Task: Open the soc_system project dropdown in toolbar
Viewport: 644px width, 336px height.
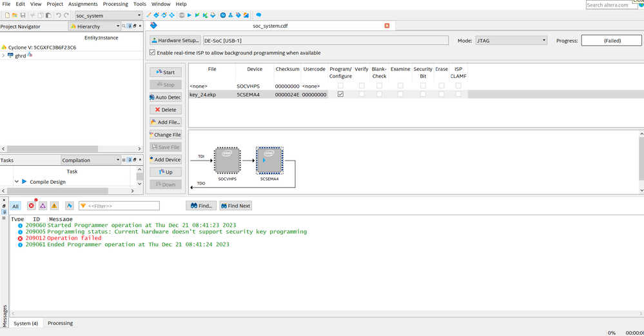Action: point(108,15)
